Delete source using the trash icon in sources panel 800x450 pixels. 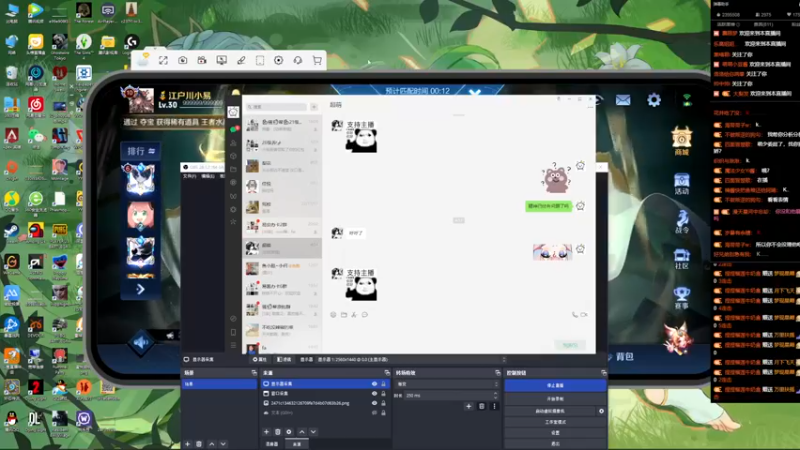tap(278, 432)
